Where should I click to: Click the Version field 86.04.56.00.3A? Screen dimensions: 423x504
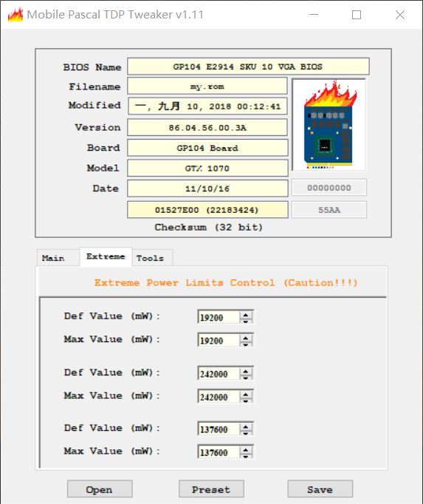coord(207,128)
